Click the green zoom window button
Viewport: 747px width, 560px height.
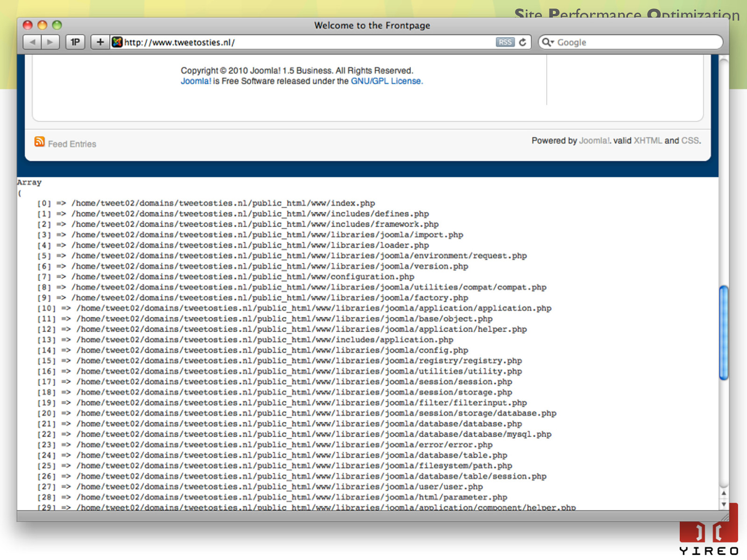click(x=57, y=25)
